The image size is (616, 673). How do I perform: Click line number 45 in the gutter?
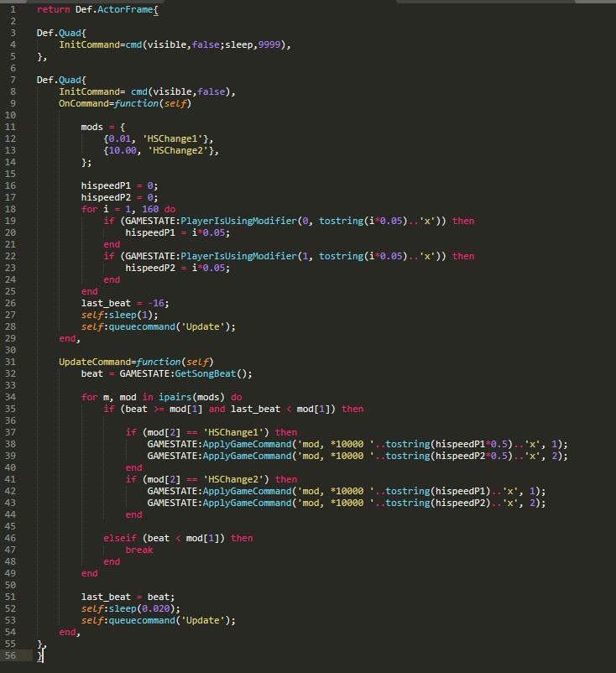tap(10, 526)
